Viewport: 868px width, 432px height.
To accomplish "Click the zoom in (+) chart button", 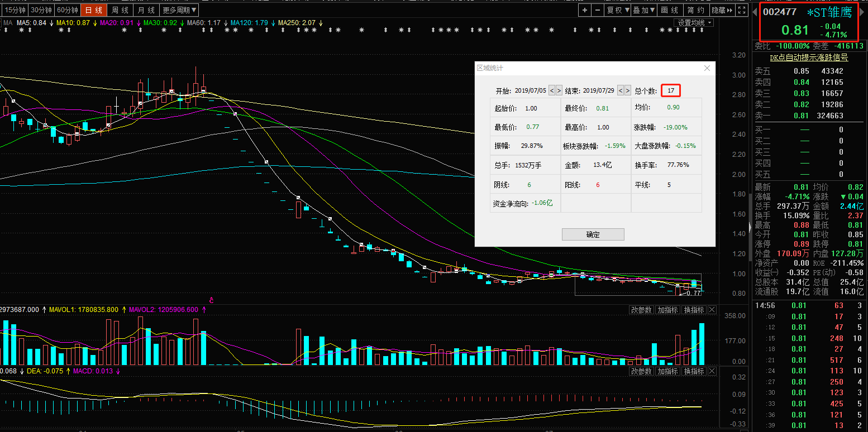I will 585,10.
